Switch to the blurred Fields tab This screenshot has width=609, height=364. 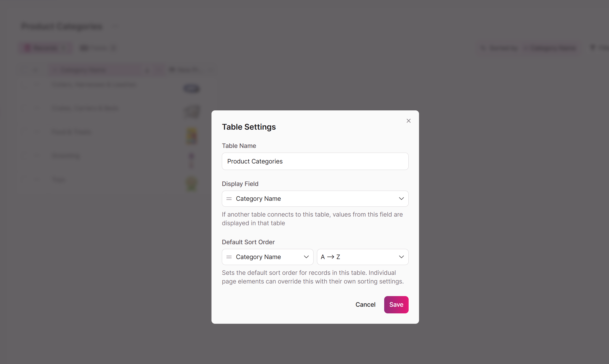(x=98, y=48)
